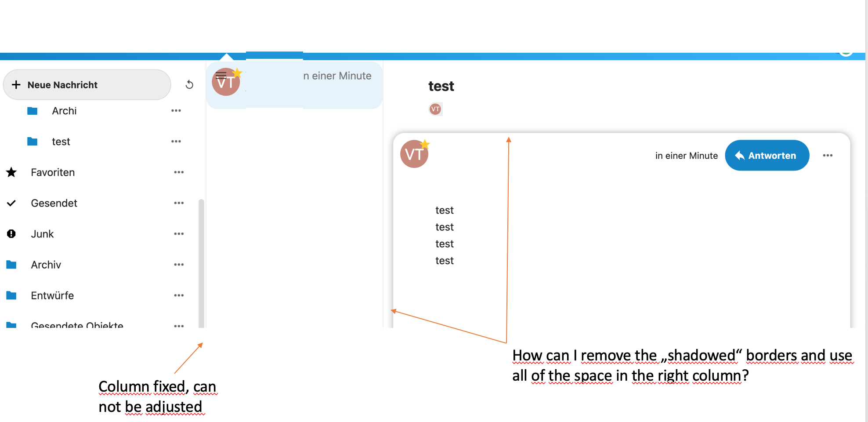Screen dimensions: 868x422
Task: Click the 'test' subject heading
Action: point(441,86)
